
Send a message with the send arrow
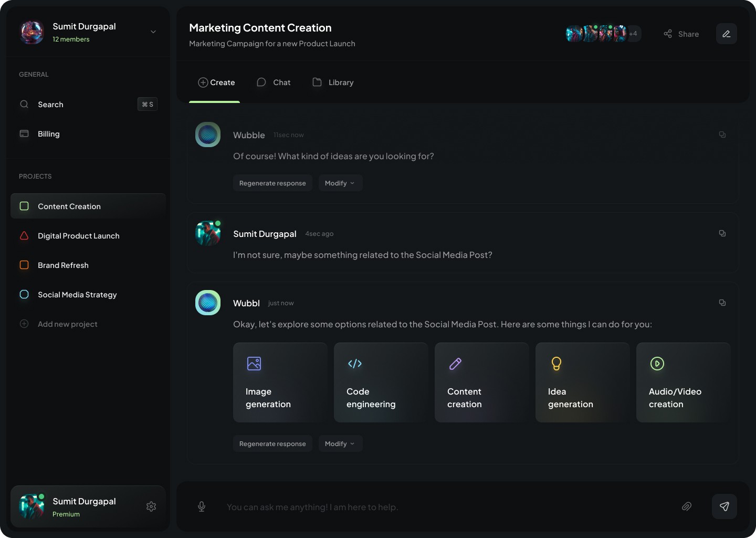[x=724, y=506]
